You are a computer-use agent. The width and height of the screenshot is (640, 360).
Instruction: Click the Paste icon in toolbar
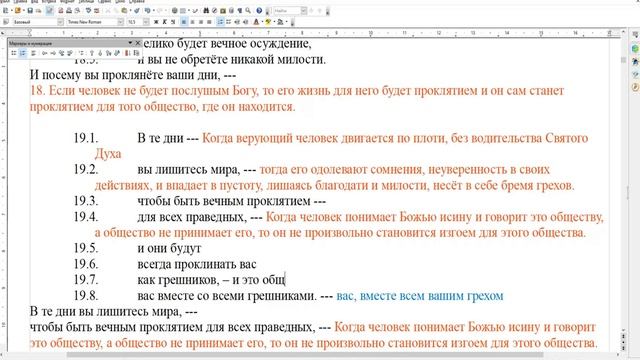124,11
